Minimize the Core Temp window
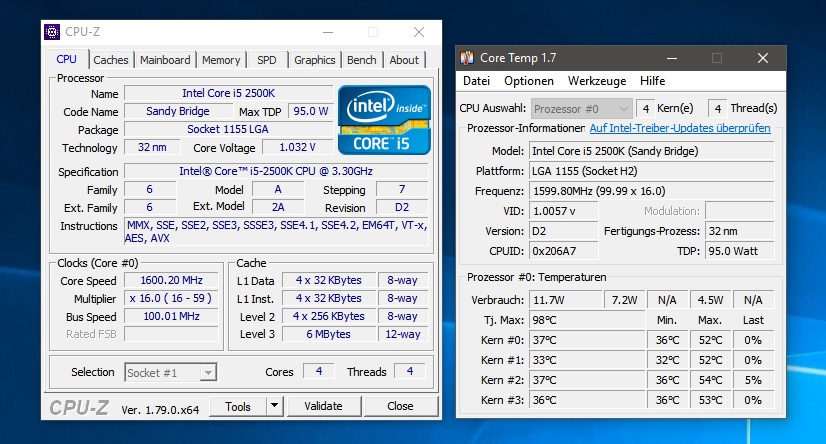The width and height of the screenshot is (826, 444). click(672, 58)
